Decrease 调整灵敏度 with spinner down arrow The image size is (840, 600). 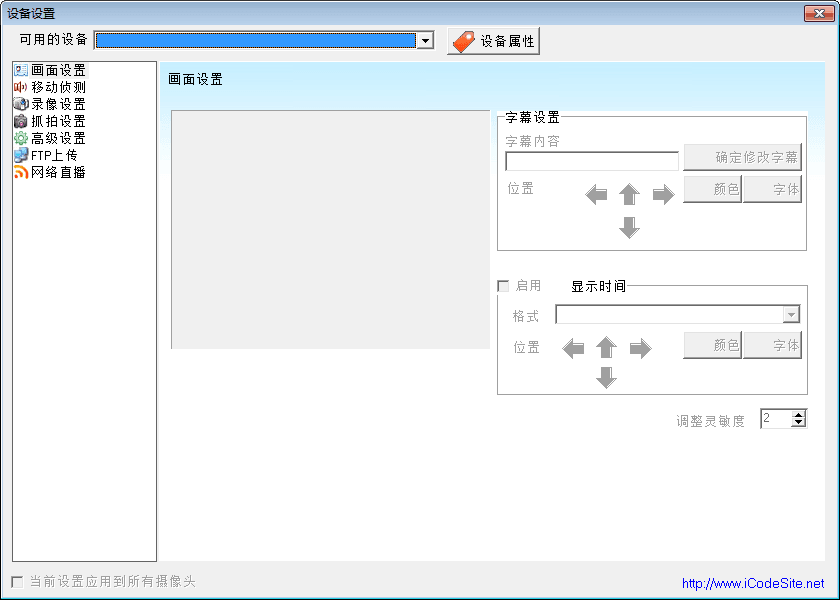click(798, 423)
